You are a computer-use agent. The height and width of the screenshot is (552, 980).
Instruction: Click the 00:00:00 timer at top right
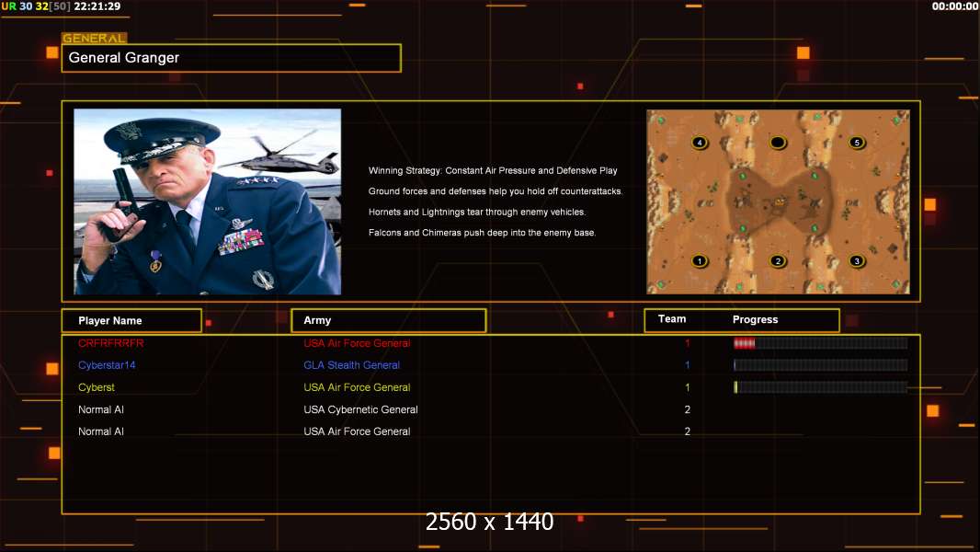[x=954, y=6]
